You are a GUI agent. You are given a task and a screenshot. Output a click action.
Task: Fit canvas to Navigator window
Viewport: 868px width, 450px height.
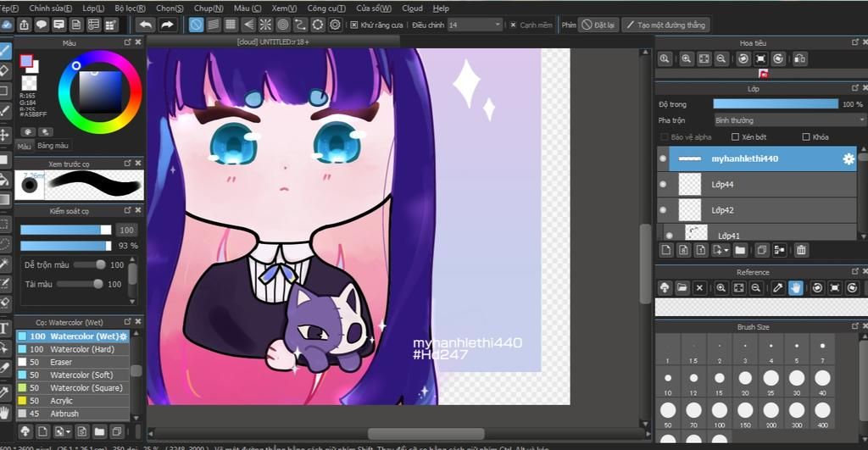[704, 58]
